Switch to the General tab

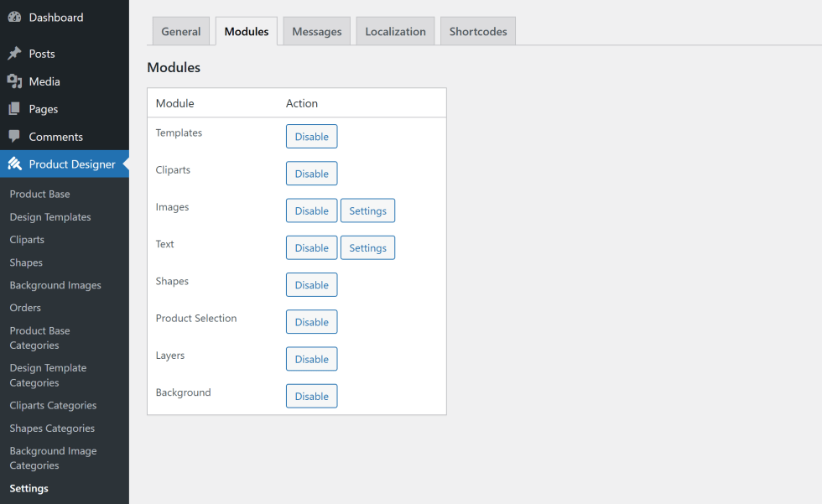coord(180,32)
